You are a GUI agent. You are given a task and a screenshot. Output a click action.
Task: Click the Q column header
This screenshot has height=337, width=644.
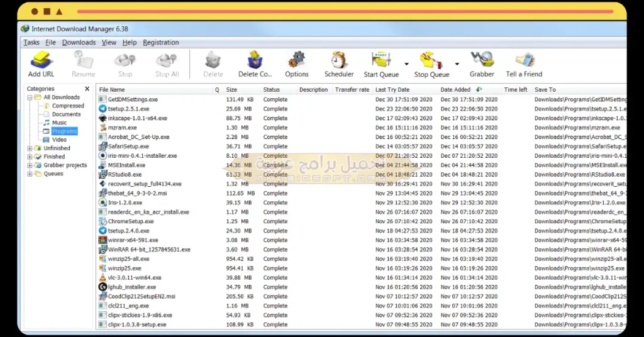click(217, 89)
